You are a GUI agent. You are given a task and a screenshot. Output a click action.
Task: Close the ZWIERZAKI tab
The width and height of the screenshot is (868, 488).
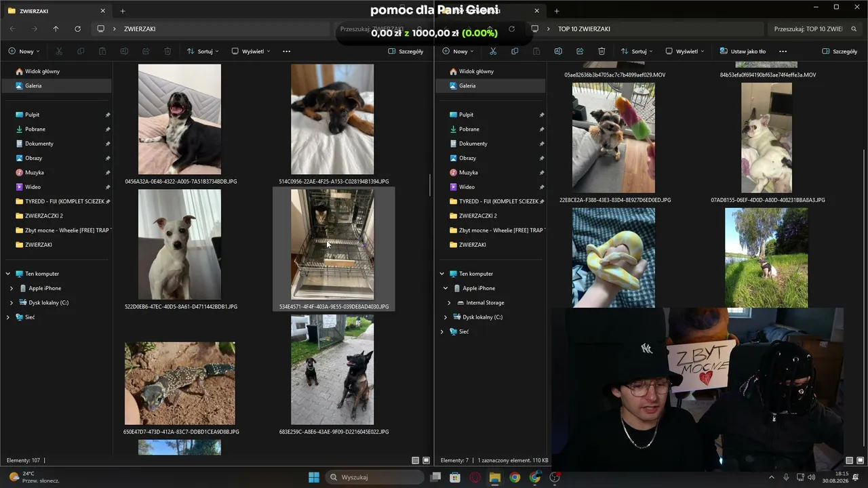pos(102,11)
